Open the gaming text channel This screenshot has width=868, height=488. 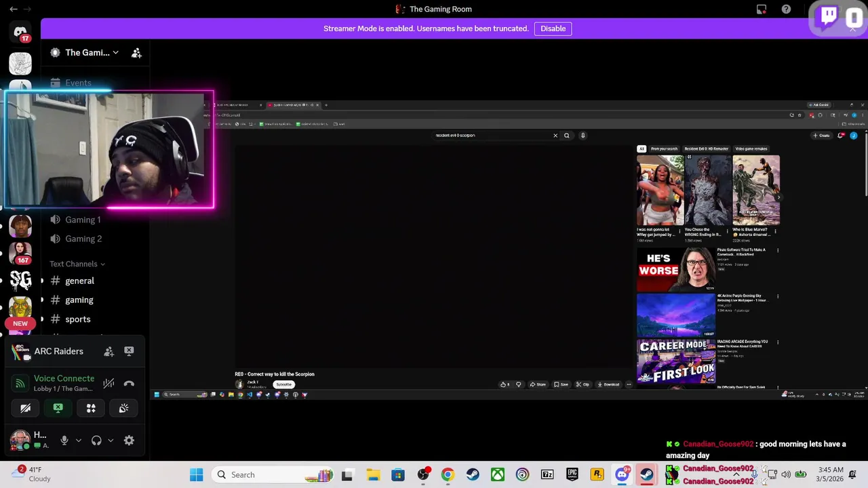[79, 300]
